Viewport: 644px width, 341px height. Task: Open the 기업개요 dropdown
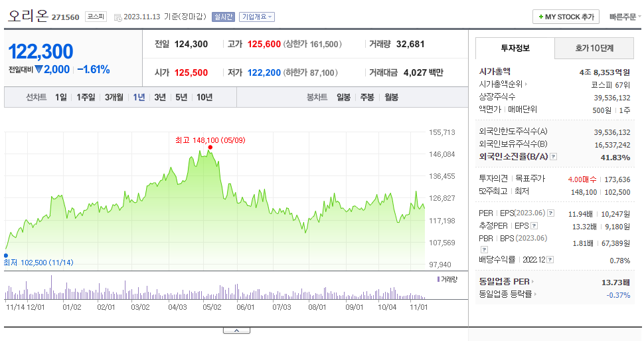(x=257, y=17)
